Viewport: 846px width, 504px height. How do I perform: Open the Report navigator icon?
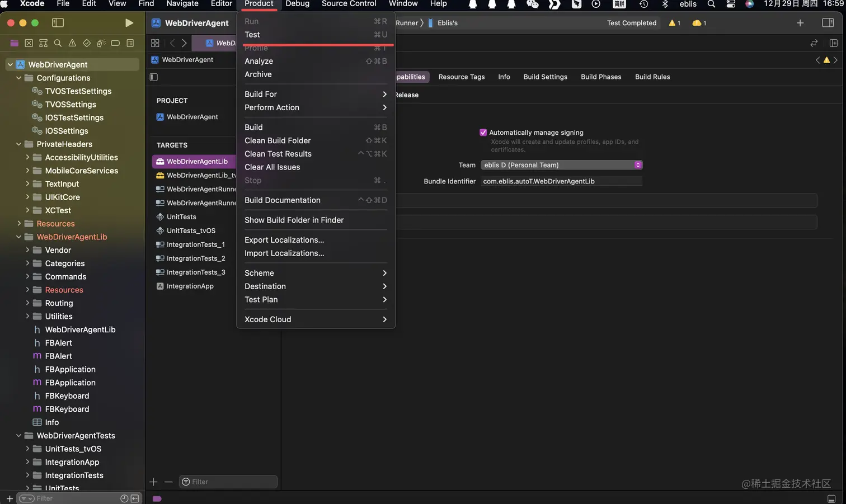(x=130, y=43)
